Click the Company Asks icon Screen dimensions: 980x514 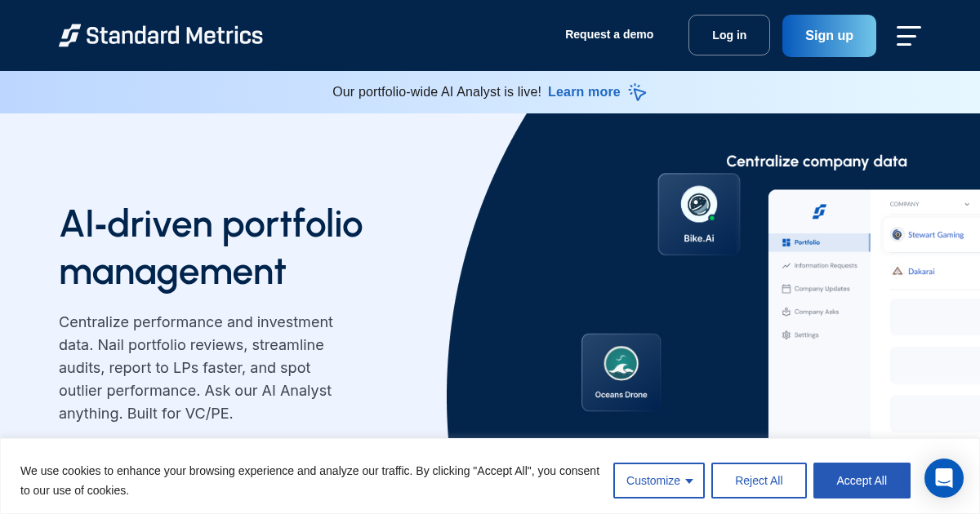coord(786,312)
